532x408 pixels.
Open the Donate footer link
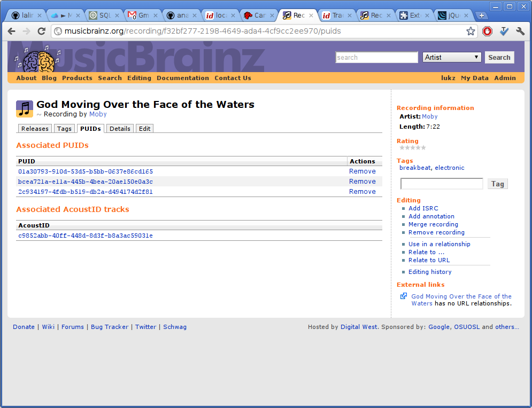[24, 327]
